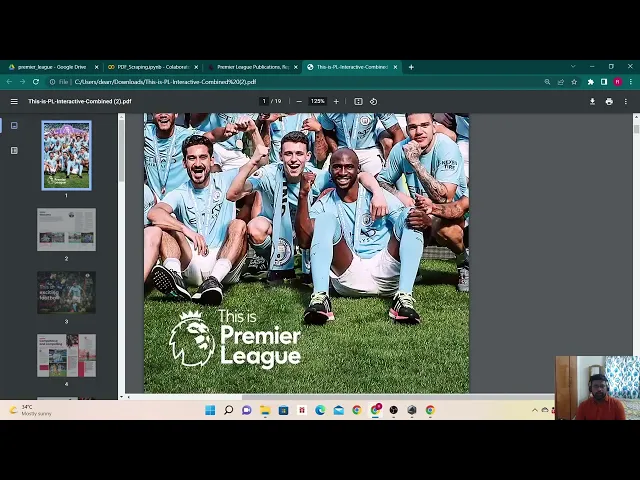Image resolution: width=640 pixels, height=480 pixels.
Task: Open the Windows Start menu
Action: [210, 410]
